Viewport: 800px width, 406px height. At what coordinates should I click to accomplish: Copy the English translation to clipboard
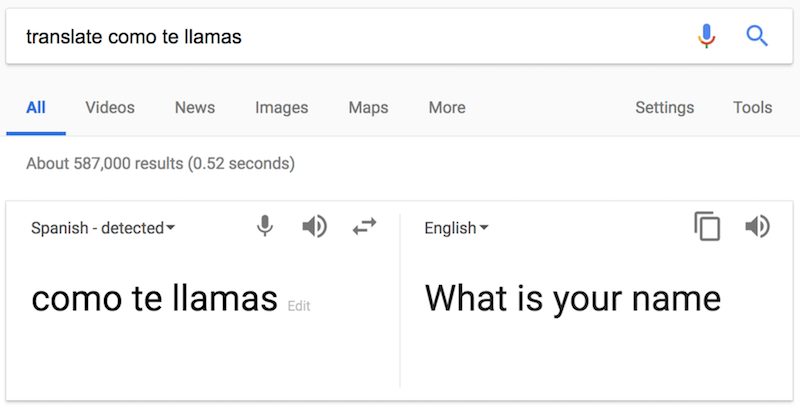click(707, 227)
